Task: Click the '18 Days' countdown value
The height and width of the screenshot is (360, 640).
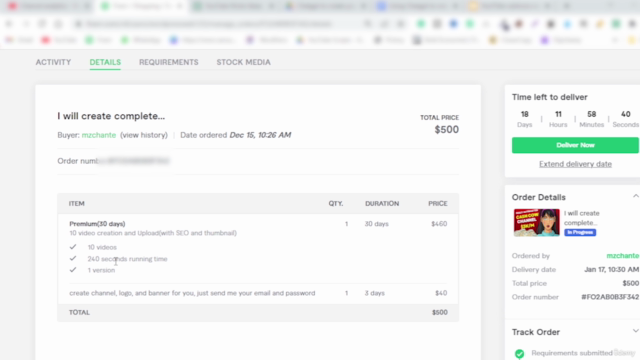Action: coord(524,119)
